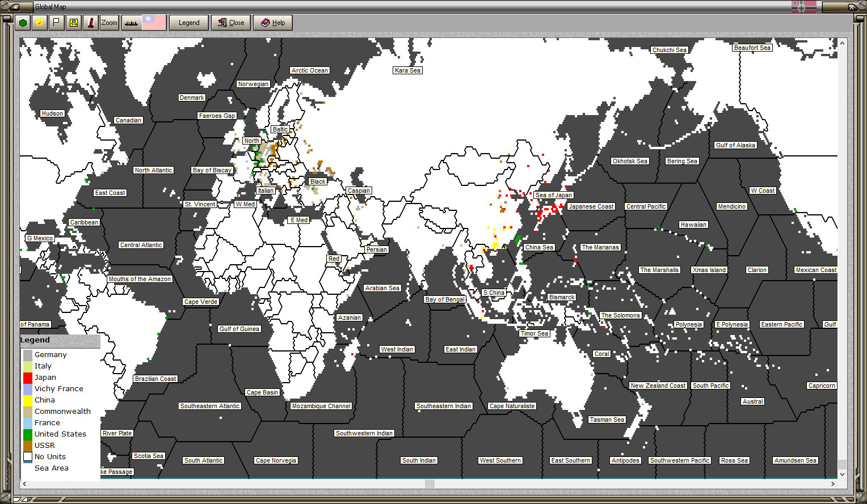Screen dimensions: 867x504
Task: Click the yellow sun weather icon
Action: (x=39, y=23)
